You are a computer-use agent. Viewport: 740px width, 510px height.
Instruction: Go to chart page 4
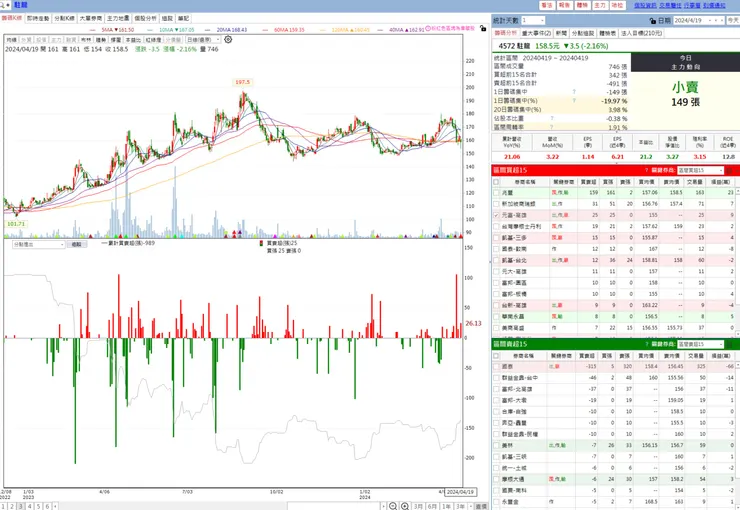coord(29,506)
